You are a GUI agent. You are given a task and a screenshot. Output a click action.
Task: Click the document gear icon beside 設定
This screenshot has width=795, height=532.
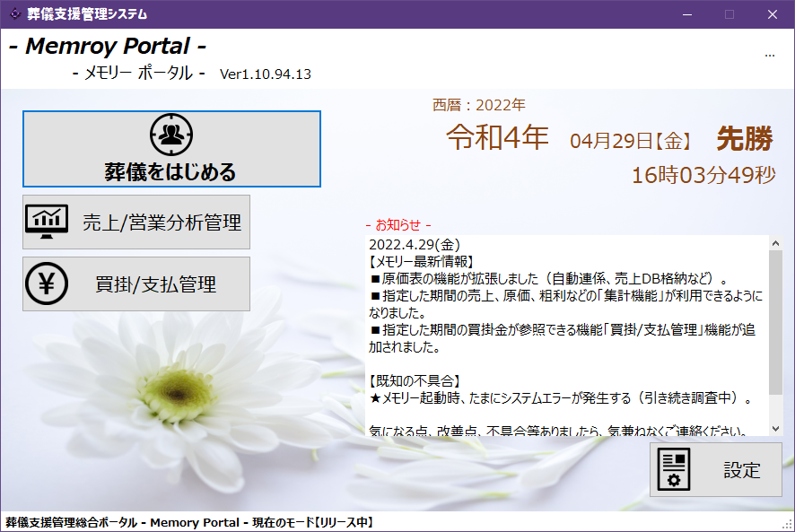click(x=675, y=469)
